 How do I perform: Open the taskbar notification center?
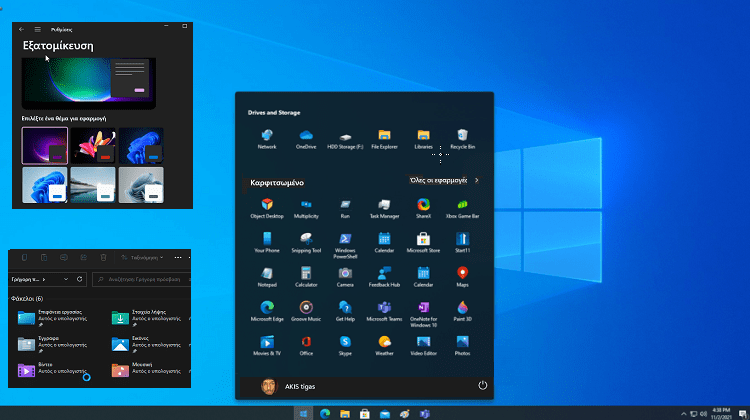point(742,414)
